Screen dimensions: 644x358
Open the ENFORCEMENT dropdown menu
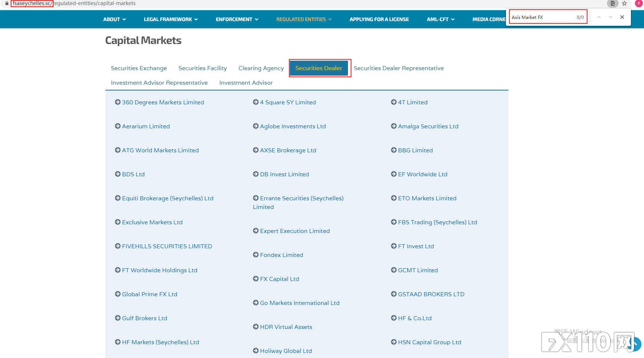[x=237, y=19]
